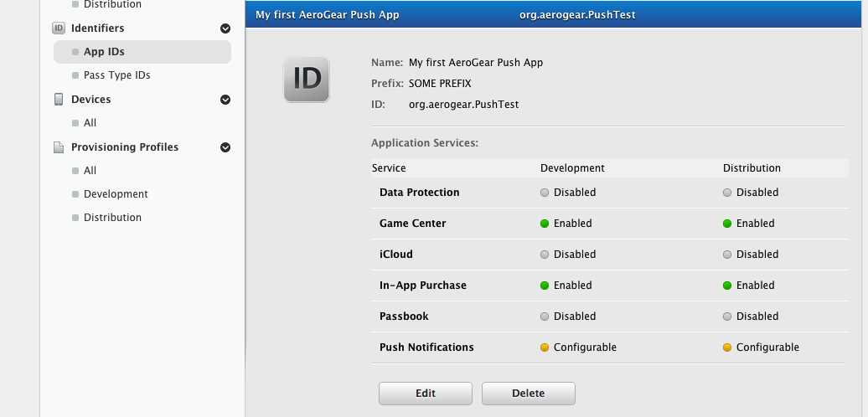Click the Devices section phone icon
The height and width of the screenshot is (417, 868).
pyautogui.click(x=59, y=100)
